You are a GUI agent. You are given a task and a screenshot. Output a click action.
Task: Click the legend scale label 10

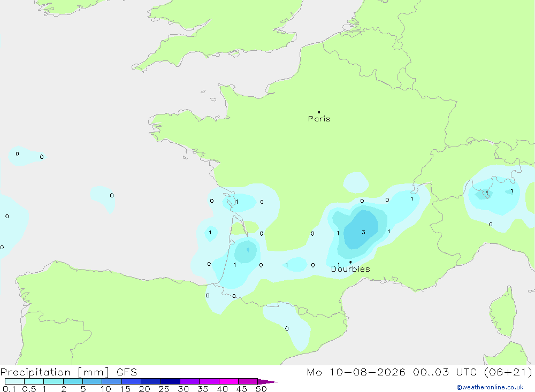coord(106,389)
